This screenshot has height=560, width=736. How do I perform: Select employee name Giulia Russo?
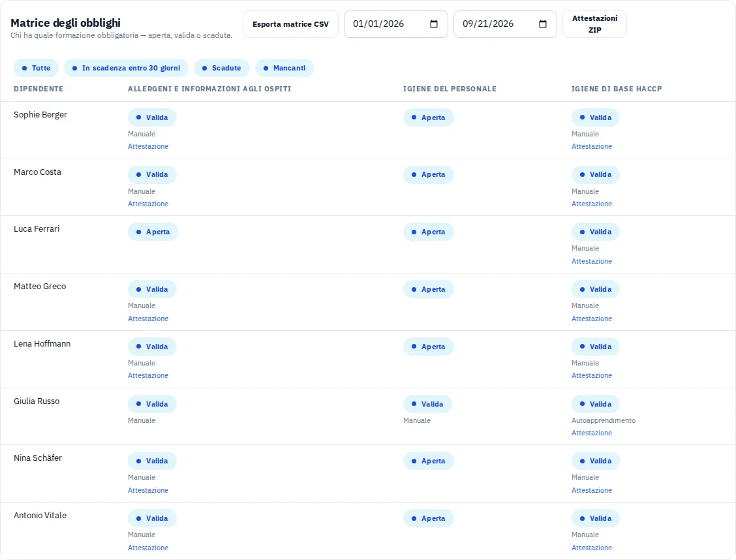[37, 401]
